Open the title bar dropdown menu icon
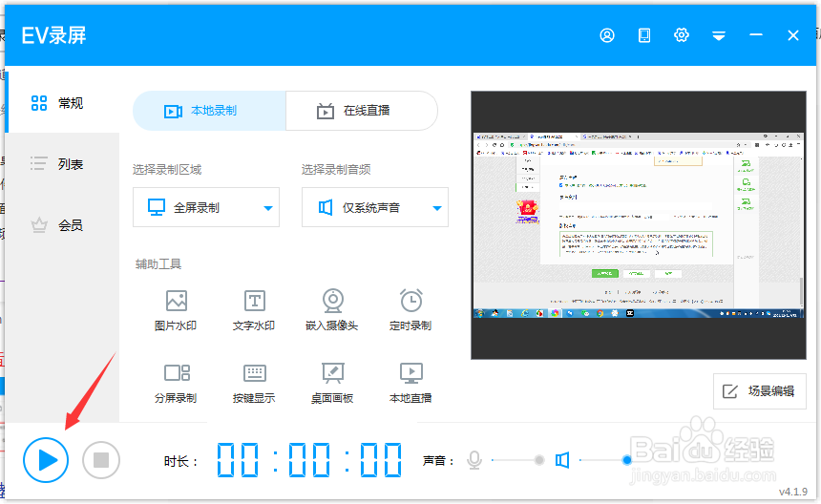 (x=718, y=35)
